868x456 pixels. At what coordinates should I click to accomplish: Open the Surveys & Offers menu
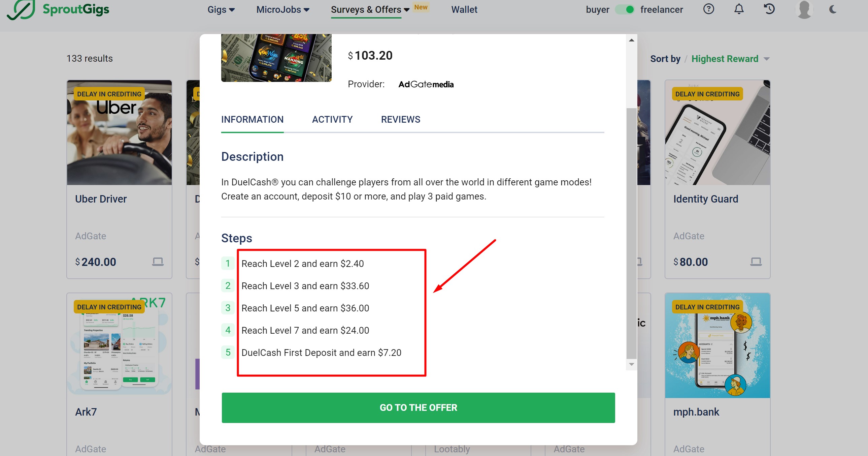(370, 9)
